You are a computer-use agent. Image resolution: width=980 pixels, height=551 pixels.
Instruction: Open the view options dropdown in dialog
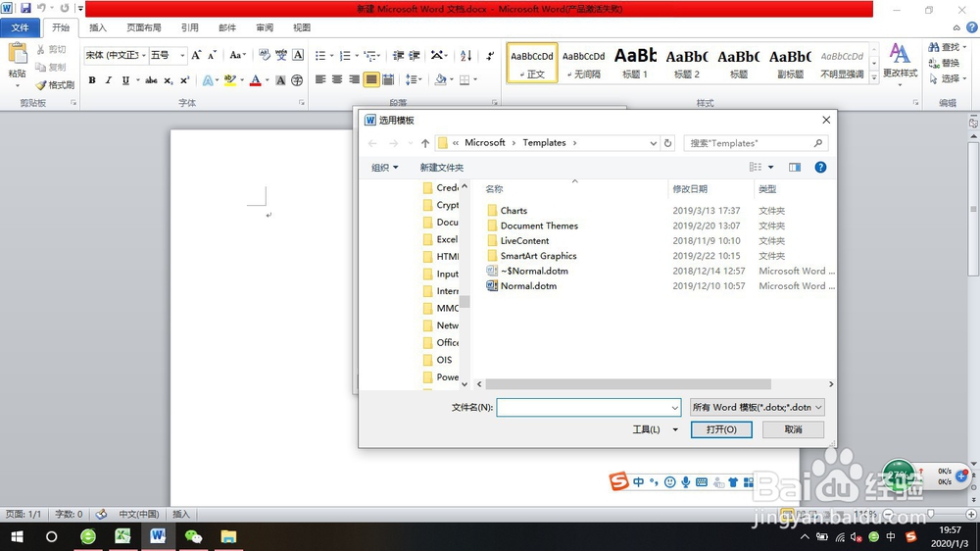[x=770, y=167]
